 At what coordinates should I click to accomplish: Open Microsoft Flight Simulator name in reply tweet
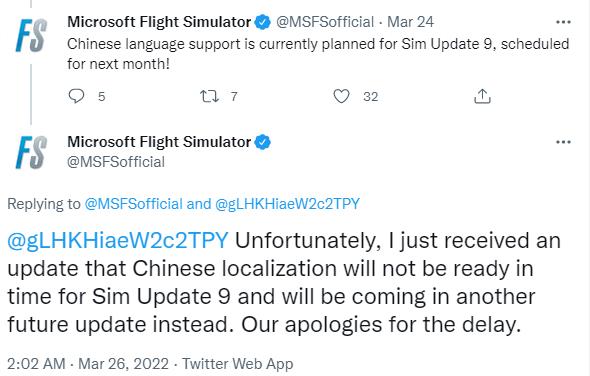point(159,142)
